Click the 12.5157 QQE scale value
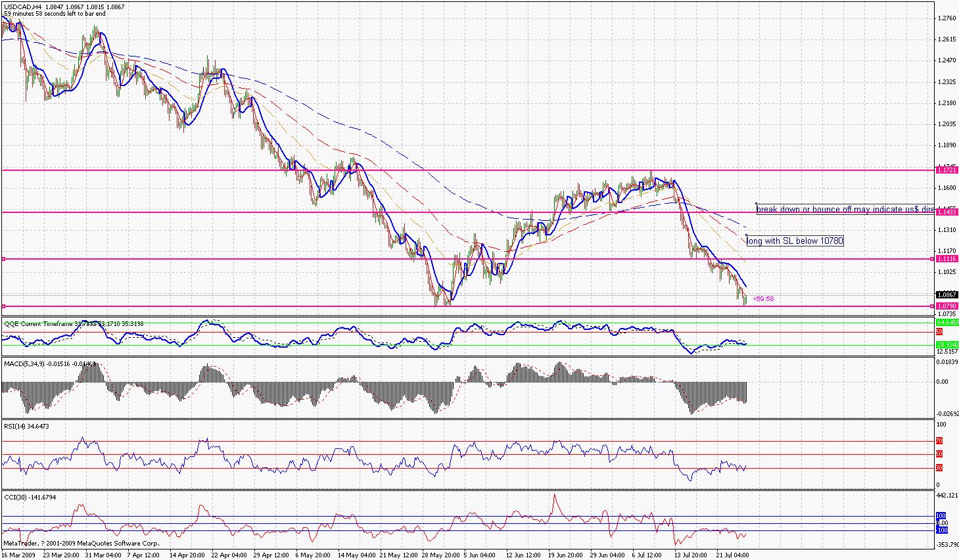Screen dimensions: 959x560 (947, 352)
